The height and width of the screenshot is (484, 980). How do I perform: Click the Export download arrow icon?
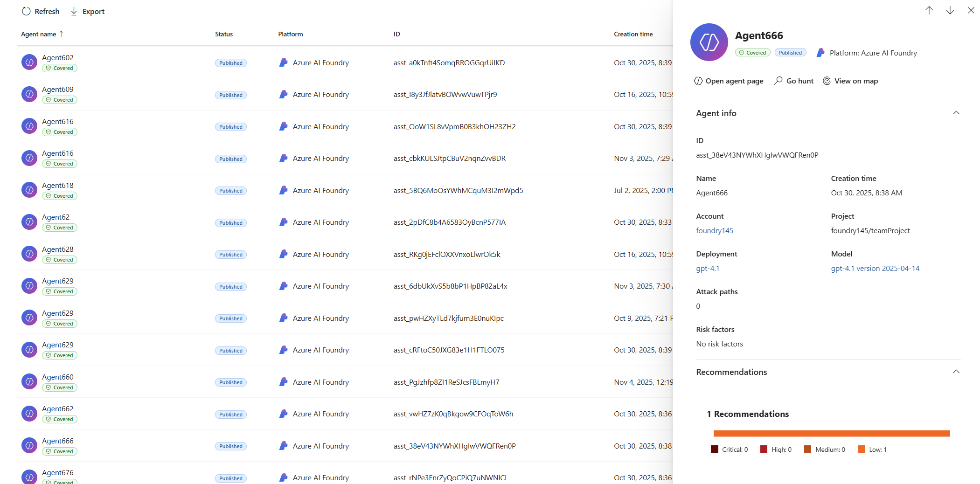pyautogui.click(x=74, y=11)
